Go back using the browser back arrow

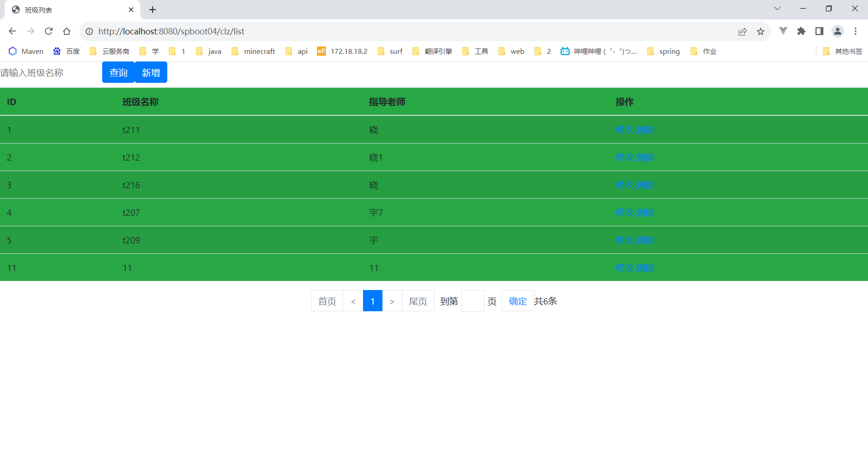click(x=12, y=31)
